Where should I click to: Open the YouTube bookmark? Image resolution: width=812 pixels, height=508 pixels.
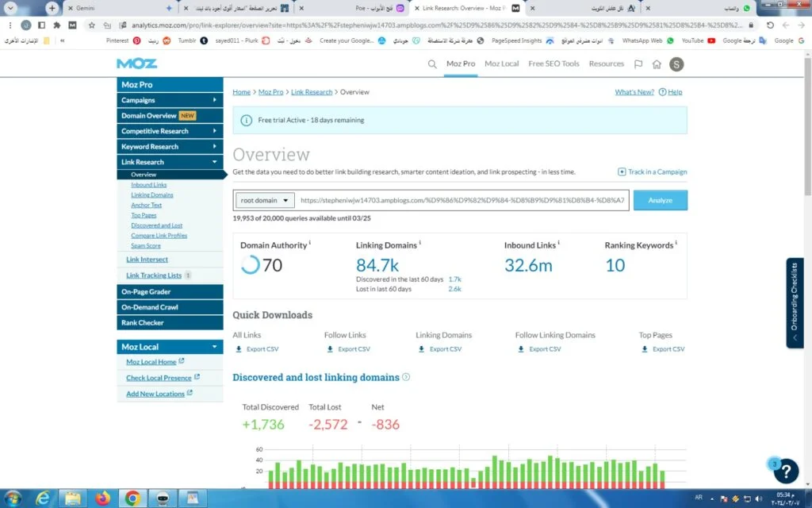click(698, 40)
